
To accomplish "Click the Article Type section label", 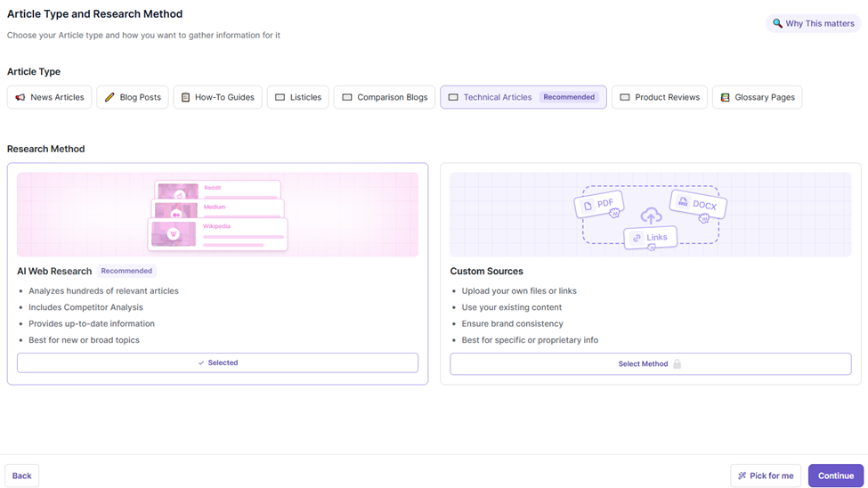I will click(x=34, y=71).
